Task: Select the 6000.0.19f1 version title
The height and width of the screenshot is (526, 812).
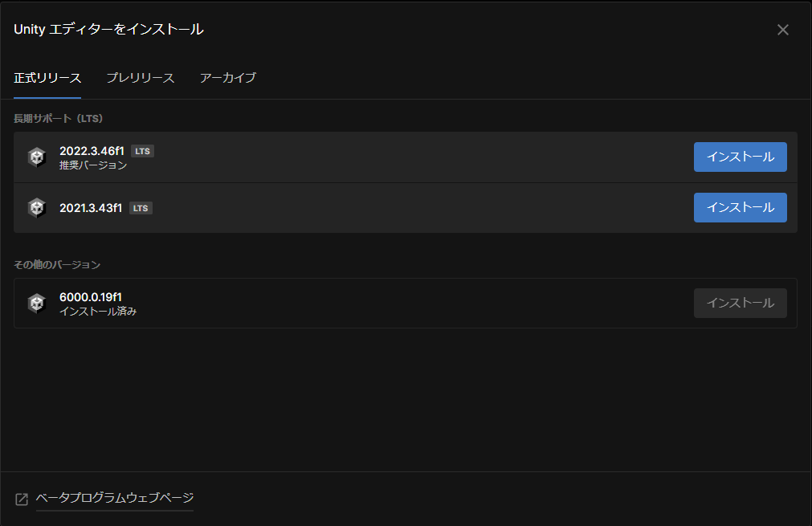Action: pos(91,297)
